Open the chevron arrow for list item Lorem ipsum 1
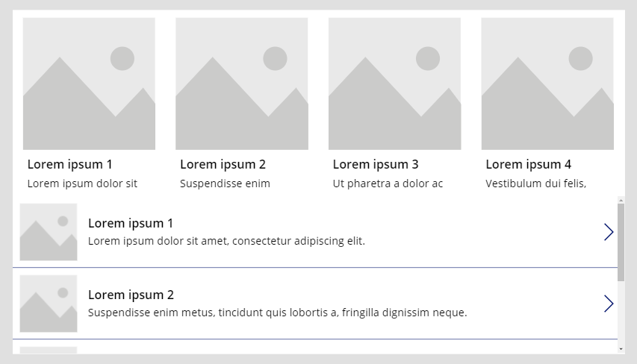 tap(609, 232)
